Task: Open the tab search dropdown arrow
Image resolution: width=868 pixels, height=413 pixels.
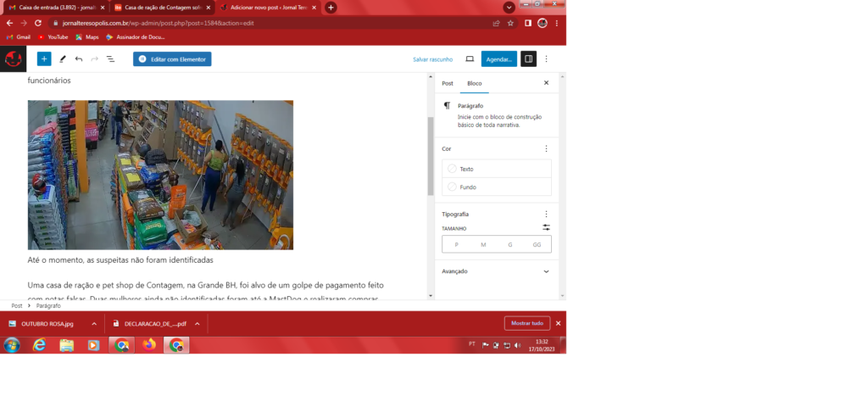Action: click(509, 8)
